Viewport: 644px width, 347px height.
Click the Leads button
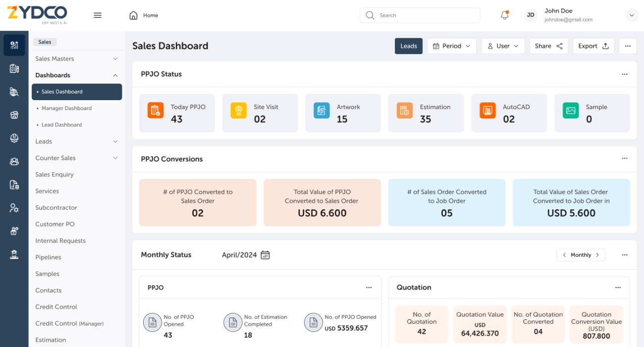(x=409, y=46)
